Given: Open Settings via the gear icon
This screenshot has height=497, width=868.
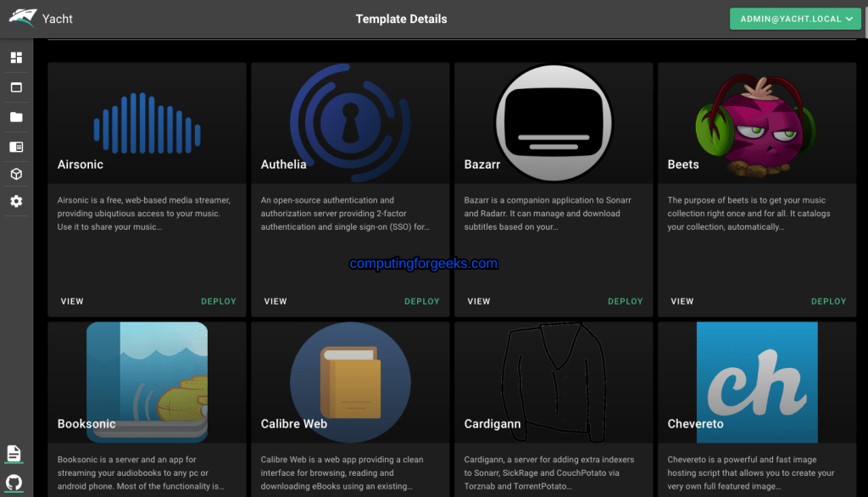Looking at the screenshot, I should pyautogui.click(x=15, y=202).
